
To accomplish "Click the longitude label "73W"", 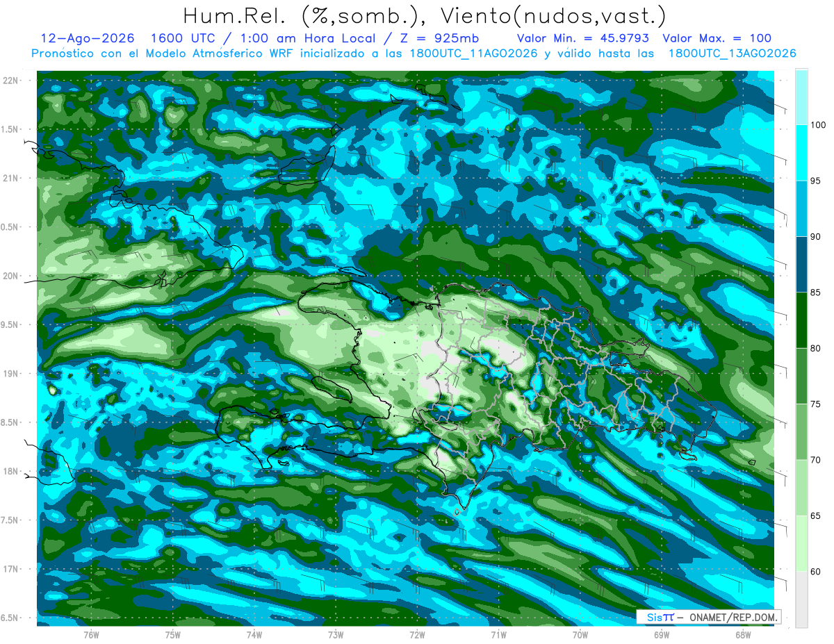I will pos(336,636).
